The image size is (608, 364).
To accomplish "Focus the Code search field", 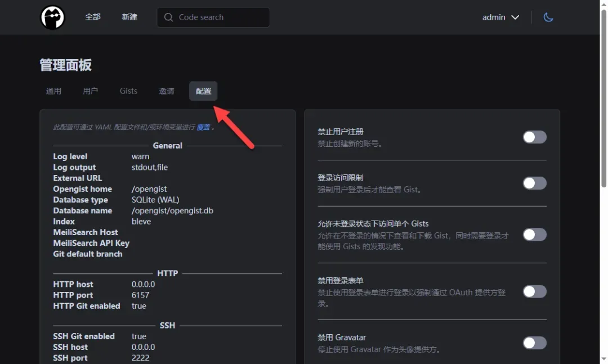I will pyautogui.click(x=213, y=17).
